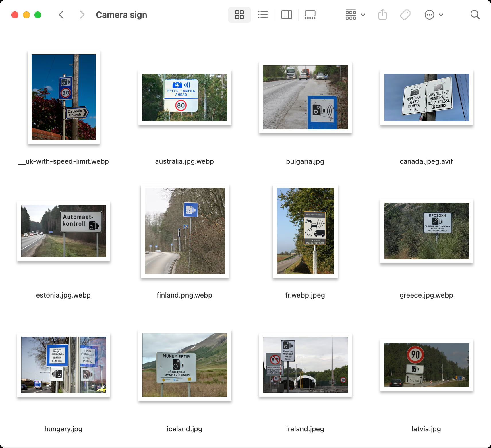The image size is (491, 448).
Task: Switch to gallery view
Action: (310, 15)
